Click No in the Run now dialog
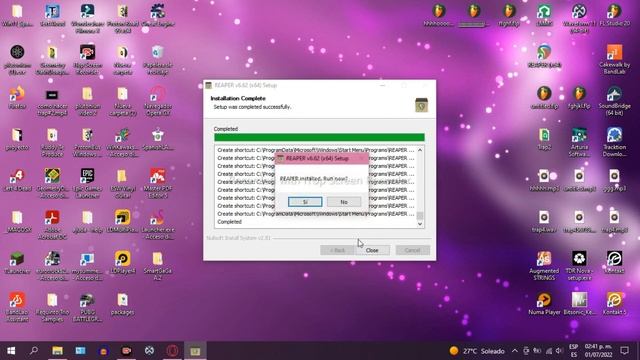The width and height of the screenshot is (640, 360). tap(344, 202)
